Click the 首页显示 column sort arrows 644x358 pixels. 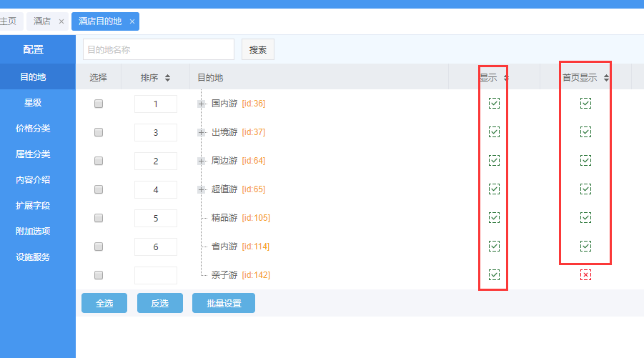(606, 78)
